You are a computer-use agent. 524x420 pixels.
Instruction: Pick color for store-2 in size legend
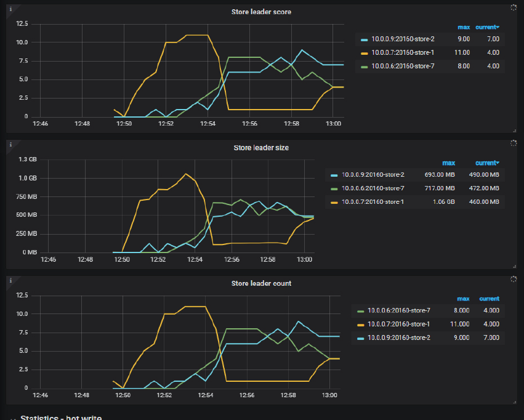click(x=334, y=176)
